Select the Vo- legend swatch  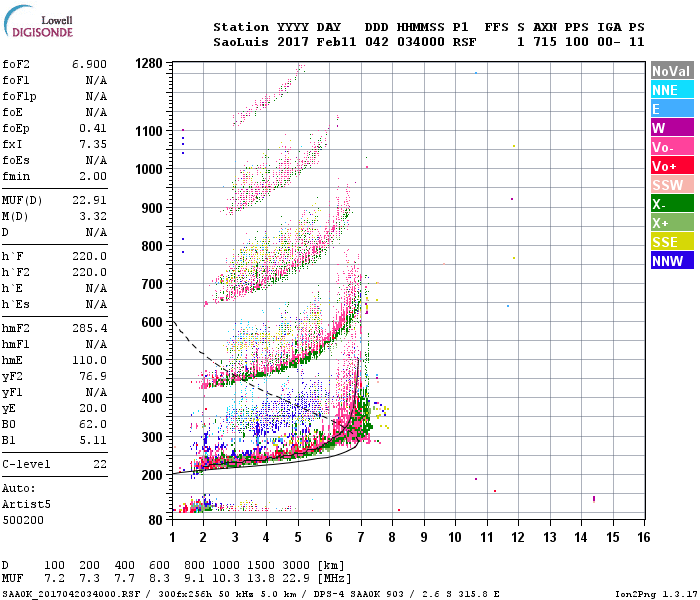click(672, 147)
